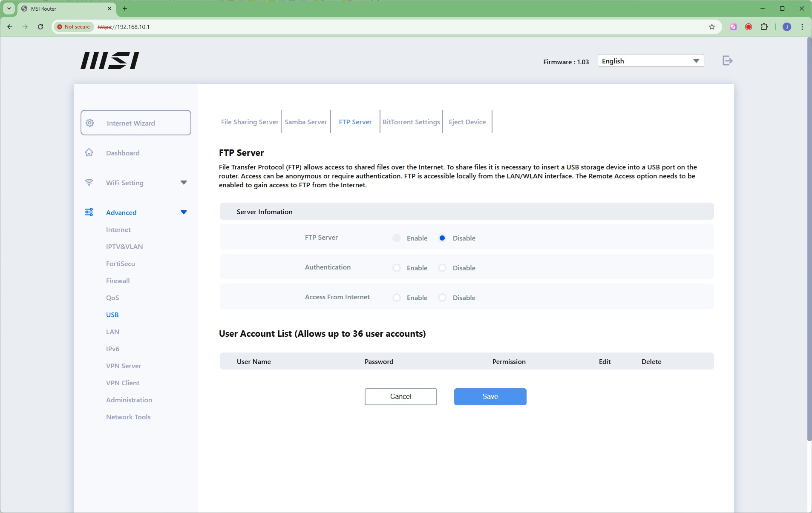Viewport: 812px width, 513px height.
Task: Enable the FTP Server radio option
Action: tap(397, 238)
